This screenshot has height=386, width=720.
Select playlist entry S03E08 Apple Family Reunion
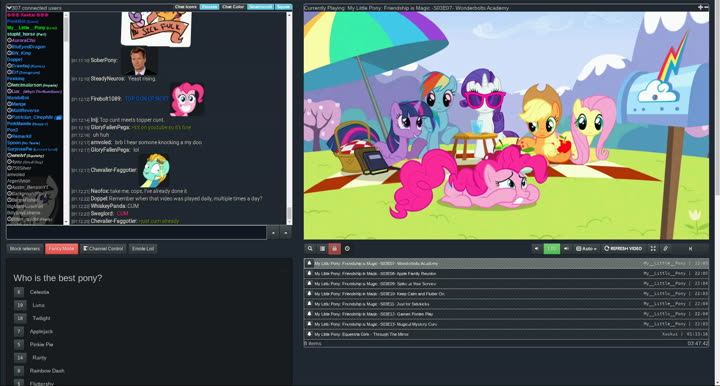tap(506, 274)
